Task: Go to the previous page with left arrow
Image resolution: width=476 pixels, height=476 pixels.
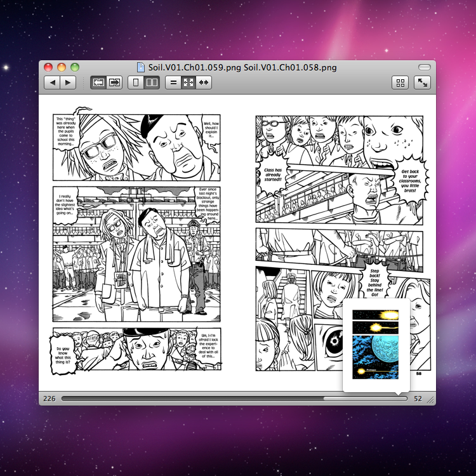Action: [x=52, y=83]
